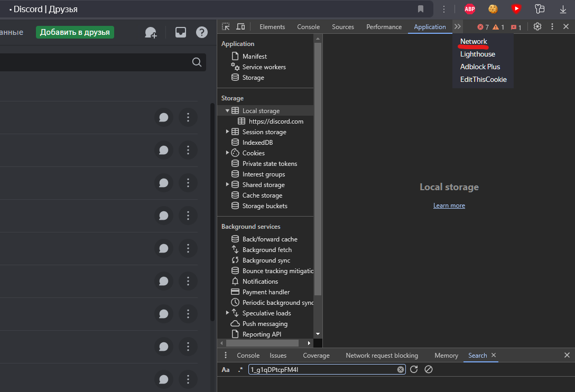The image size is (575, 392).
Task: Open the Issues drawer tab
Action: [x=278, y=356]
